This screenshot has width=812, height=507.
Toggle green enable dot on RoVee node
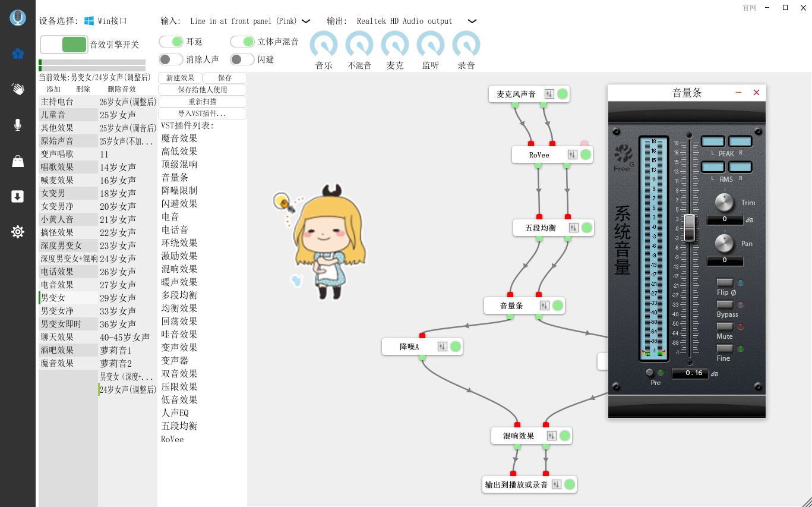tap(586, 155)
